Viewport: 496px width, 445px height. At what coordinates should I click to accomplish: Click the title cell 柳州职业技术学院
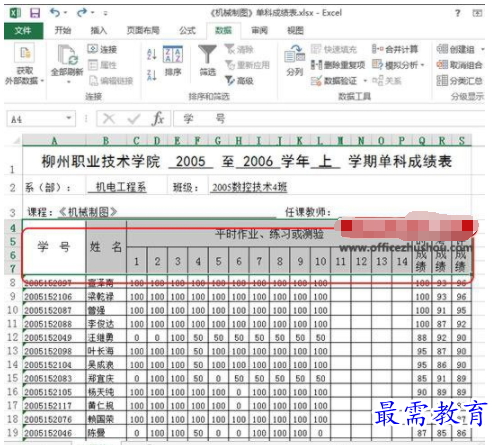pyautogui.click(x=247, y=161)
